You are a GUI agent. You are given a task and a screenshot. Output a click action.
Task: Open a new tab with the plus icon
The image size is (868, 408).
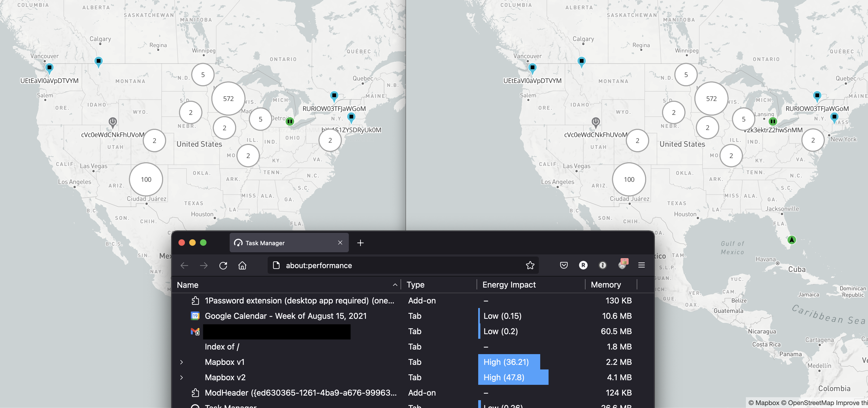click(360, 243)
